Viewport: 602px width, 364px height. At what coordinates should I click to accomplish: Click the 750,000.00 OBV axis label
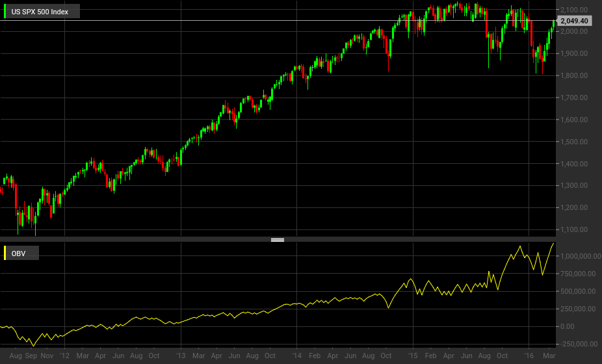click(578, 274)
